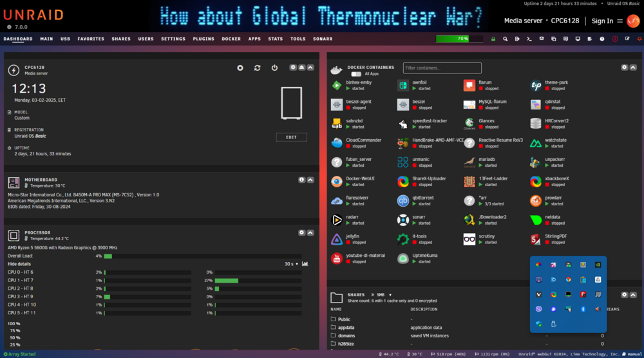Open the Sonarr menu item
This screenshot has height=358, width=644.
point(323,39)
